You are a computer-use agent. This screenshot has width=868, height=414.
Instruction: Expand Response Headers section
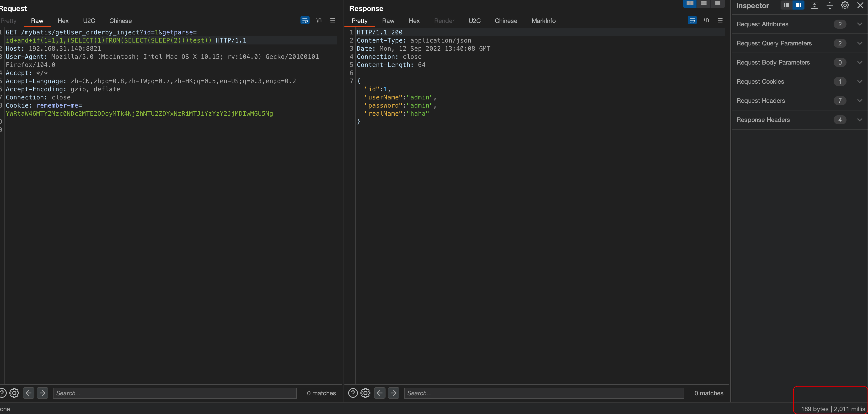tap(860, 120)
